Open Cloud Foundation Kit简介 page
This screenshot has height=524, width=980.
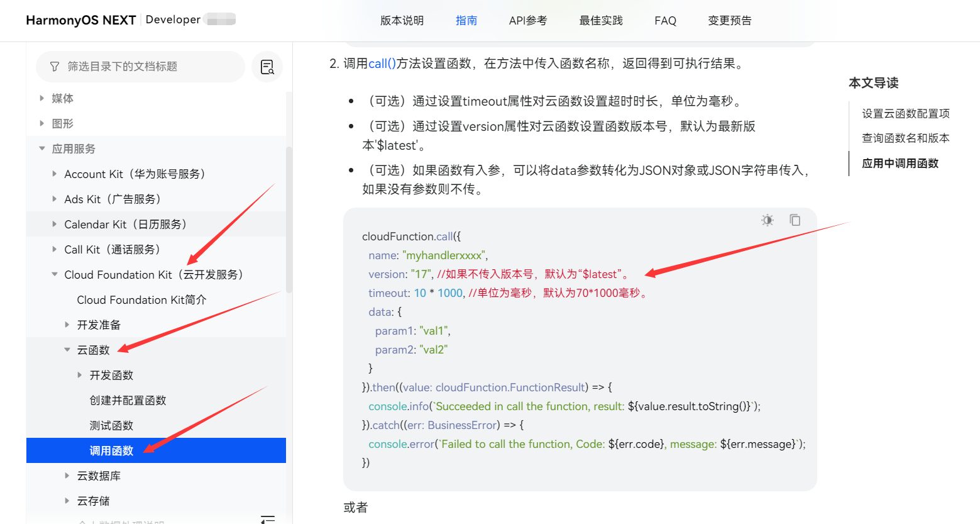pyautogui.click(x=141, y=299)
